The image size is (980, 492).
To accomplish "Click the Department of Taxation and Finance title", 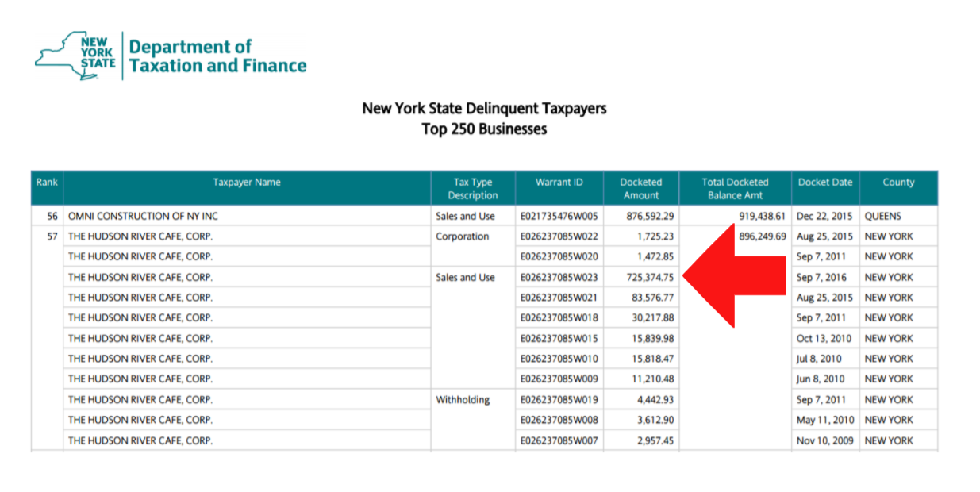I will point(217,56).
